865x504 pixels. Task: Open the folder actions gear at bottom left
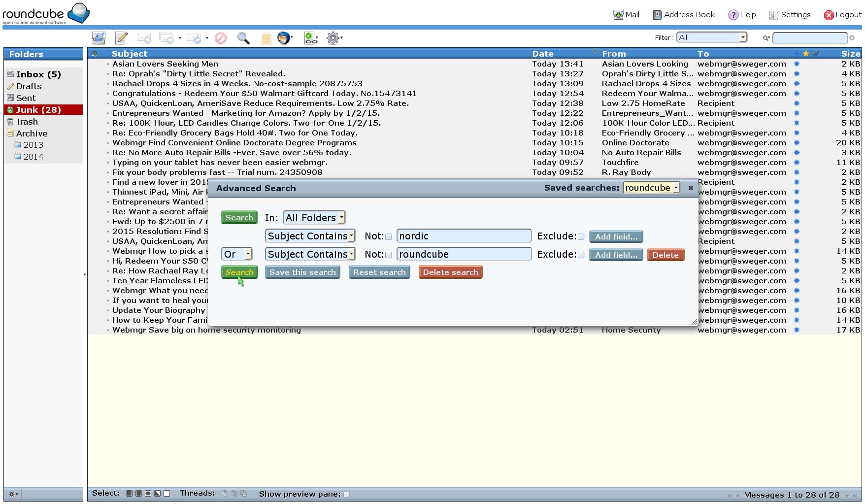pos(13,494)
